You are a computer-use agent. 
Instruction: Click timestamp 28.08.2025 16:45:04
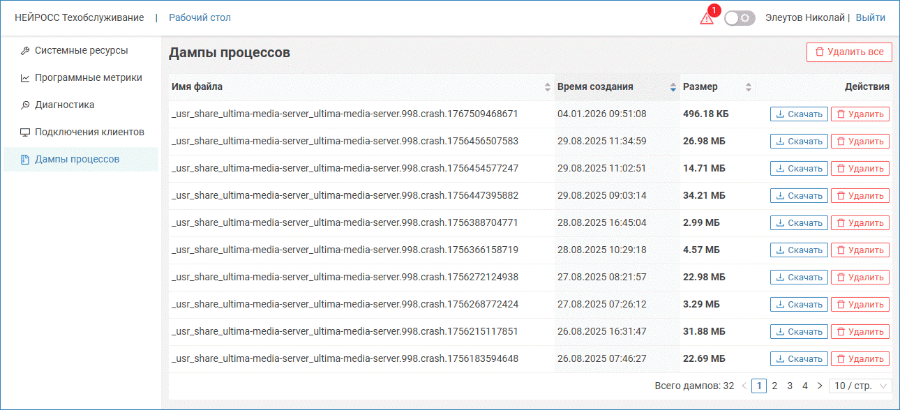(x=602, y=223)
